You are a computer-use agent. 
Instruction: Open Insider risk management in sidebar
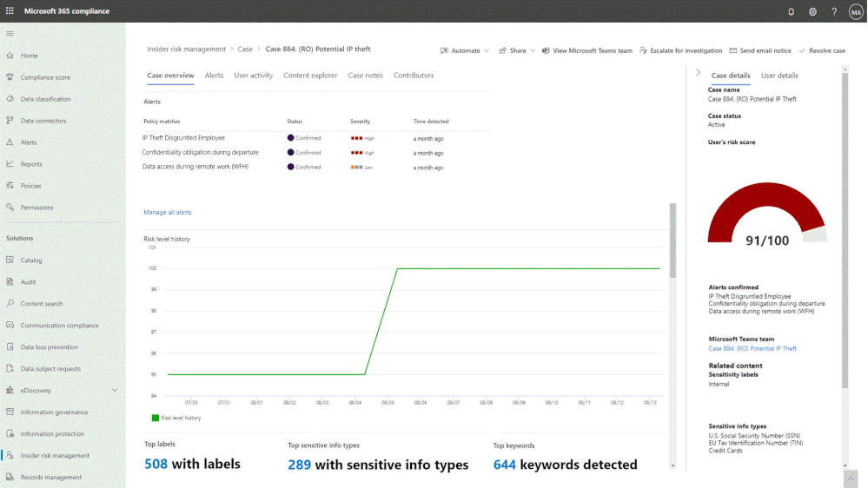coord(55,455)
